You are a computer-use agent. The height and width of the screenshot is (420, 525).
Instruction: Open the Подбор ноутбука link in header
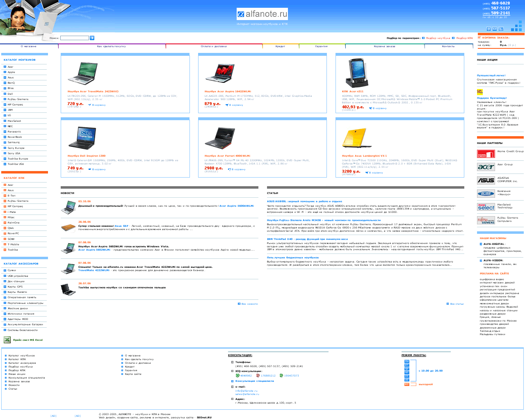[438, 38]
